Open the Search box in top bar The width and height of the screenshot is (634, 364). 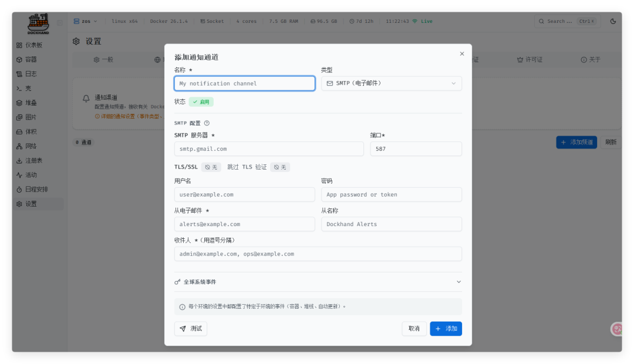coord(567,21)
